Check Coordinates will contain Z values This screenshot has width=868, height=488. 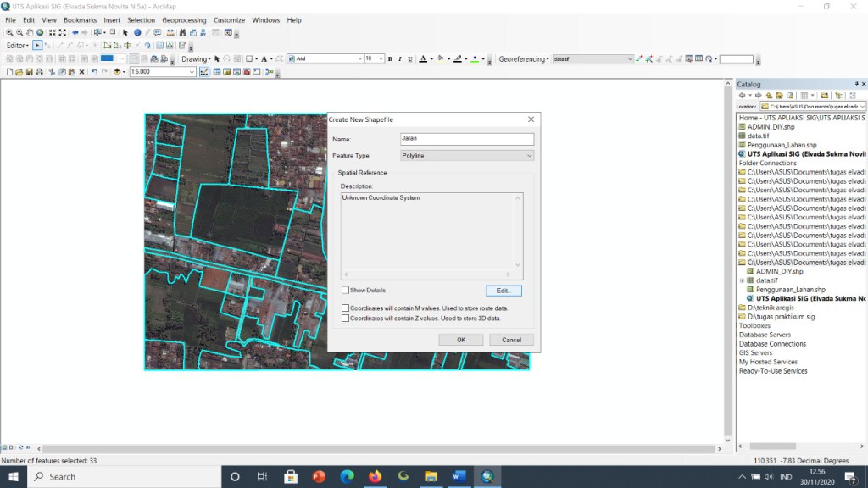(x=346, y=319)
